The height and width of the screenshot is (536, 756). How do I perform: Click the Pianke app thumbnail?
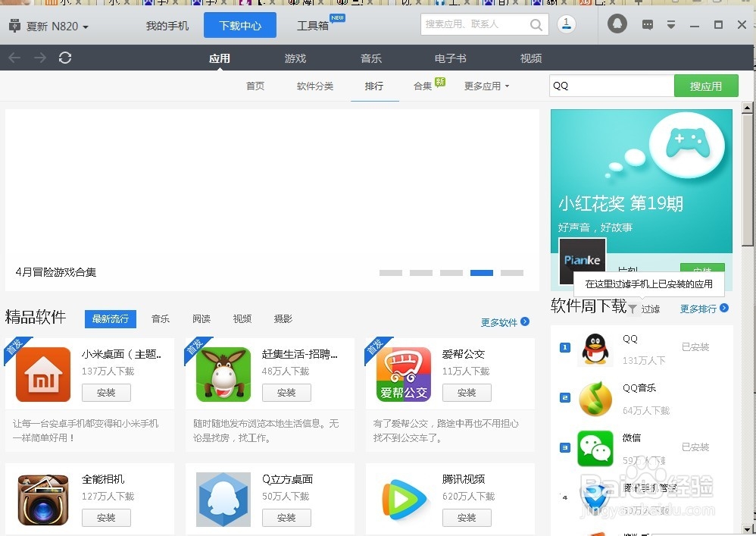tap(582, 261)
